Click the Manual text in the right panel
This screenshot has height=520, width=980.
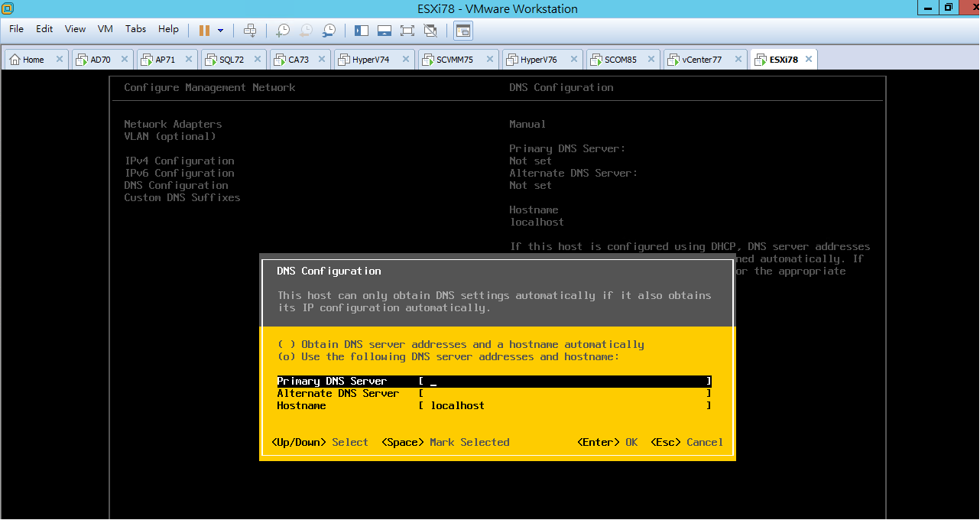[527, 124]
